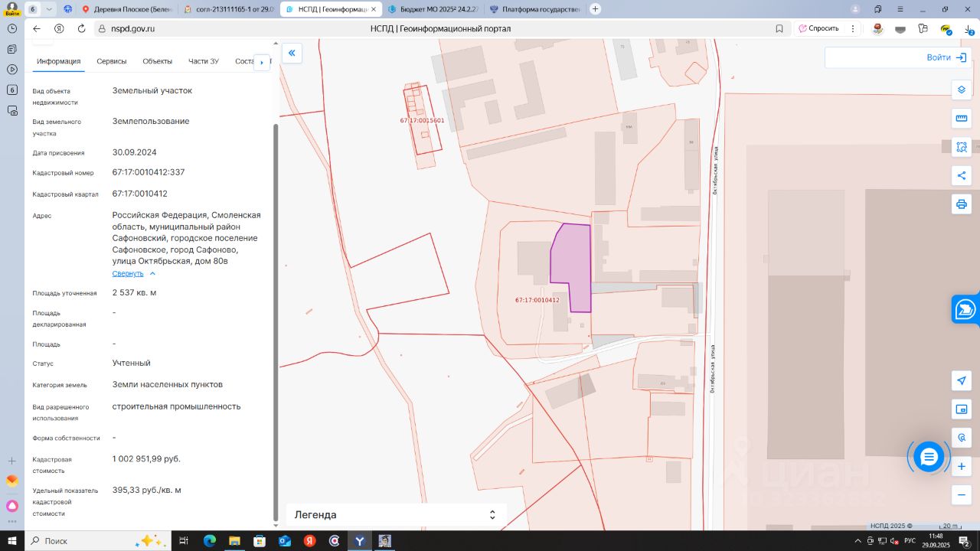This screenshot has width=980, height=551.
Task: Activate the ruler measurement tool
Action: [x=962, y=119]
